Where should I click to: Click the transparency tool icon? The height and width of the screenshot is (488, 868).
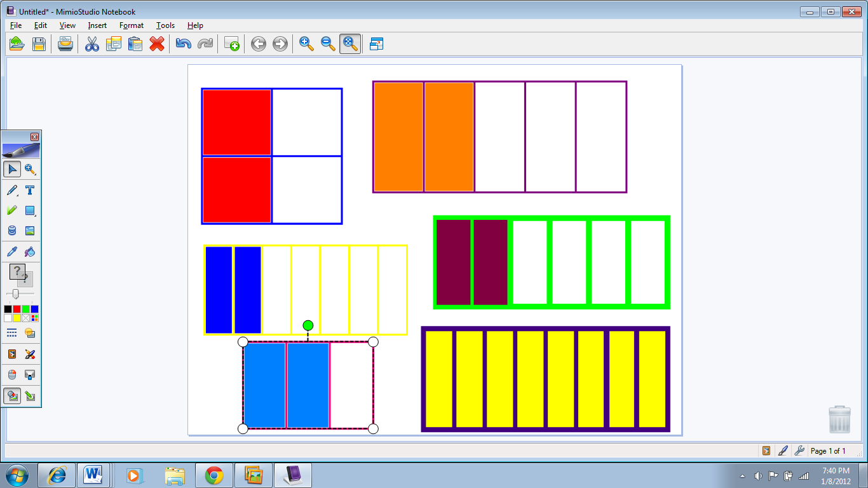click(x=30, y=333)
